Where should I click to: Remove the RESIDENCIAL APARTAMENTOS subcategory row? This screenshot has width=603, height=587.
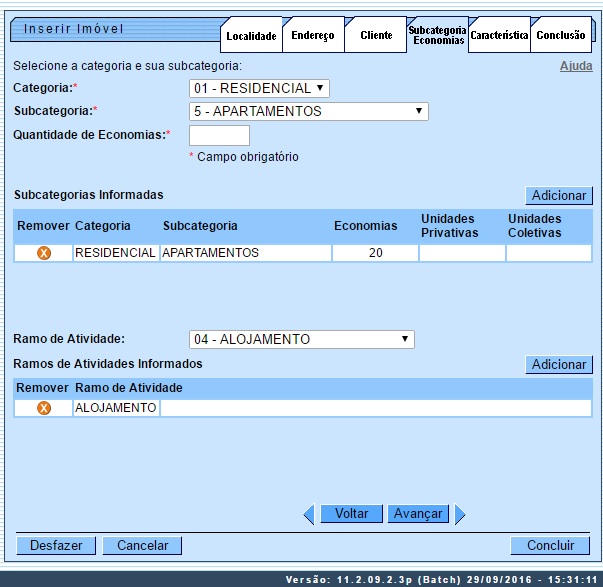click(44, 253)
